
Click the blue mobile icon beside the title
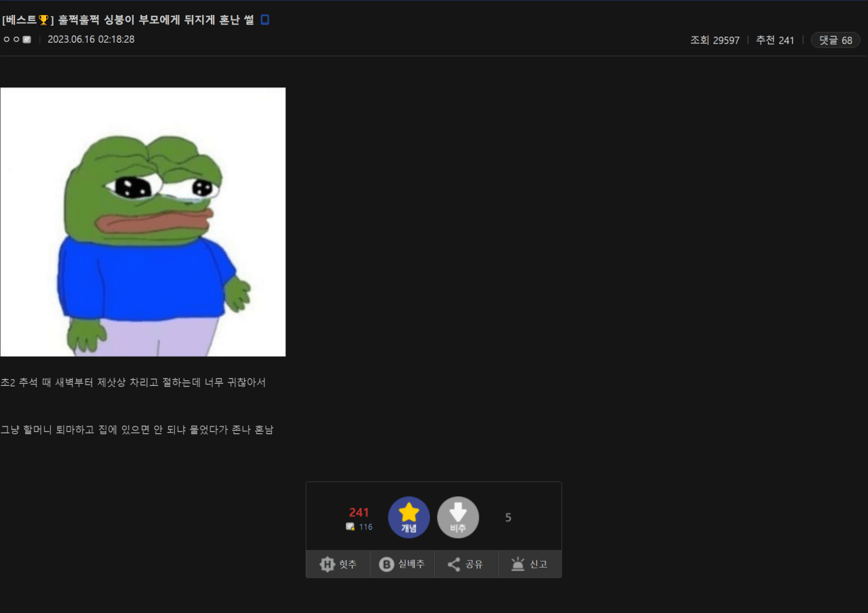[x=264, y=20]
